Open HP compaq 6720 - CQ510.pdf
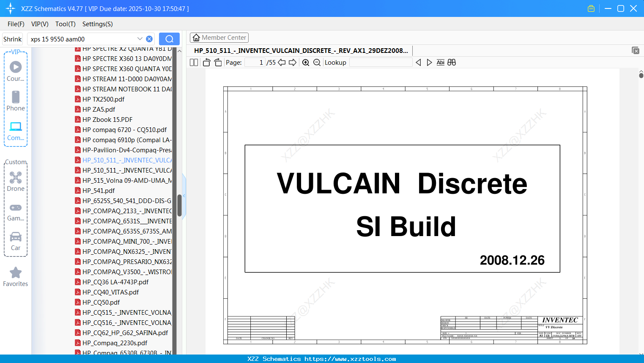This screenshot has width=644, height=363. (124, 129)
